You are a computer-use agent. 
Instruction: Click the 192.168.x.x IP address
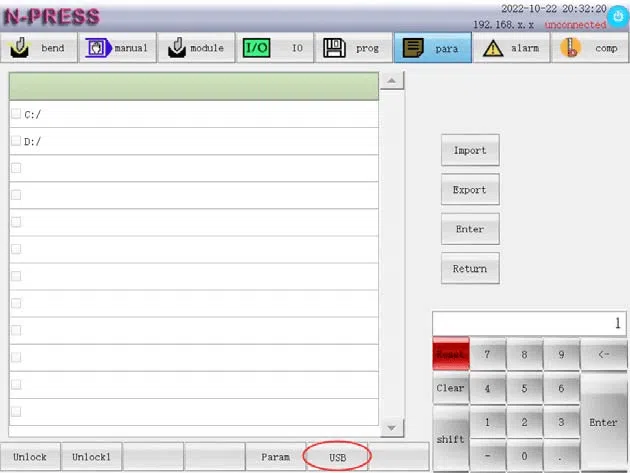pyautogui.click(x=503, y=25)
